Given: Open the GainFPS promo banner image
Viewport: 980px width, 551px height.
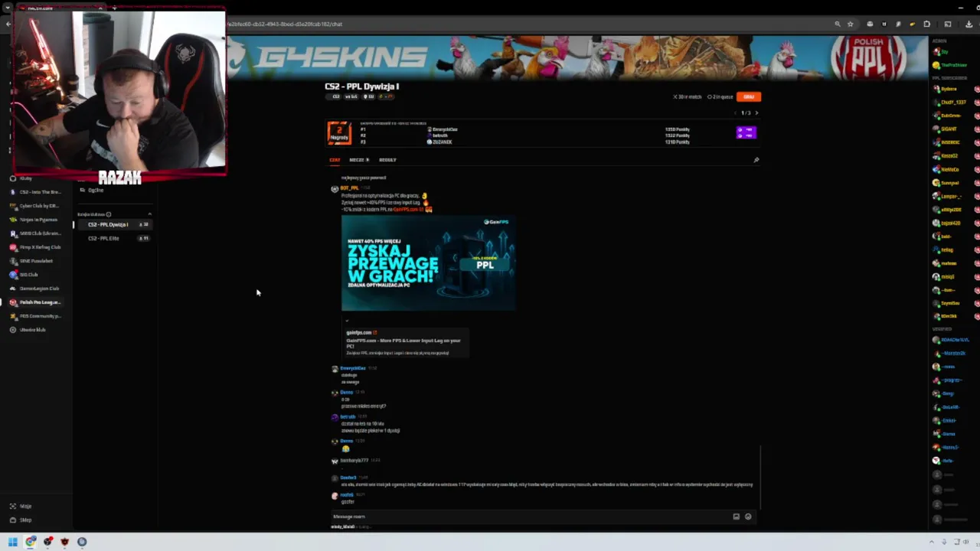Looking at the screenshot, I should click(x=428, y=263).
